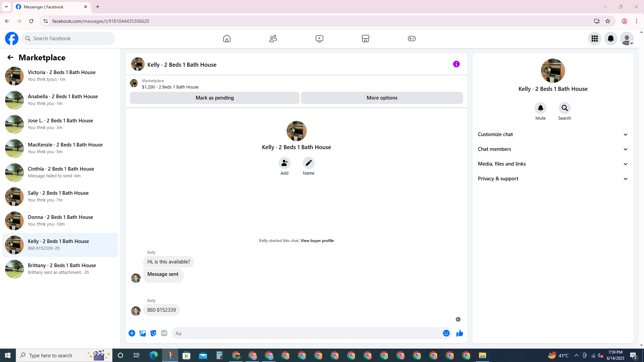
Task: Choose a GIF in composer
Action: pos(164,333)
